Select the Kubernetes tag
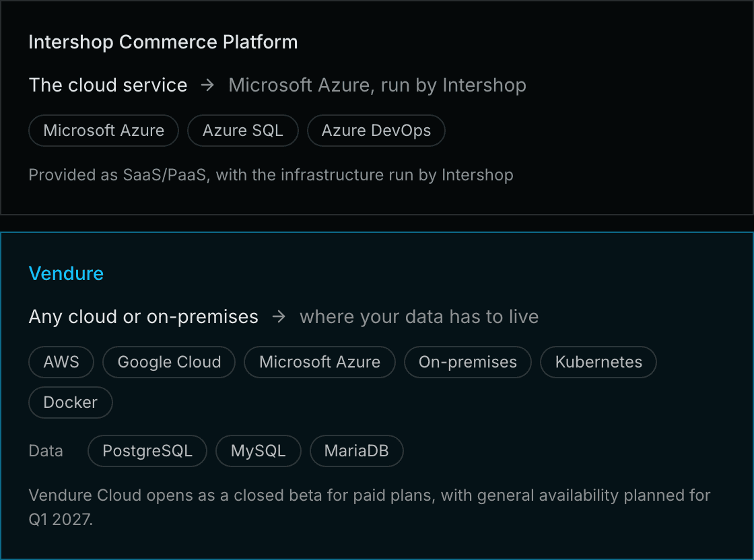This screenshot has height=560, width=754. (x=598, y=362)
